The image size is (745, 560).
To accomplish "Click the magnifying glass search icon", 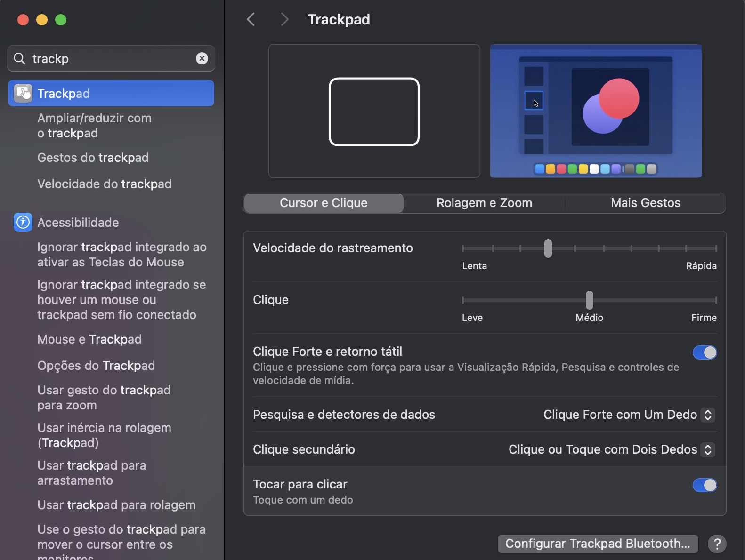I will pos(19,58).
